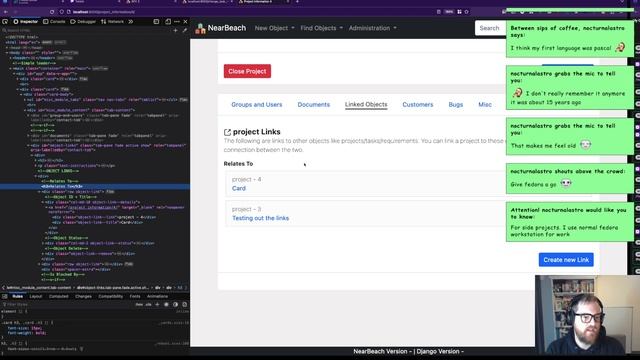The image size is (640, 360).
Task: Open the Administration dropdown menu
Action: [372, 28]
